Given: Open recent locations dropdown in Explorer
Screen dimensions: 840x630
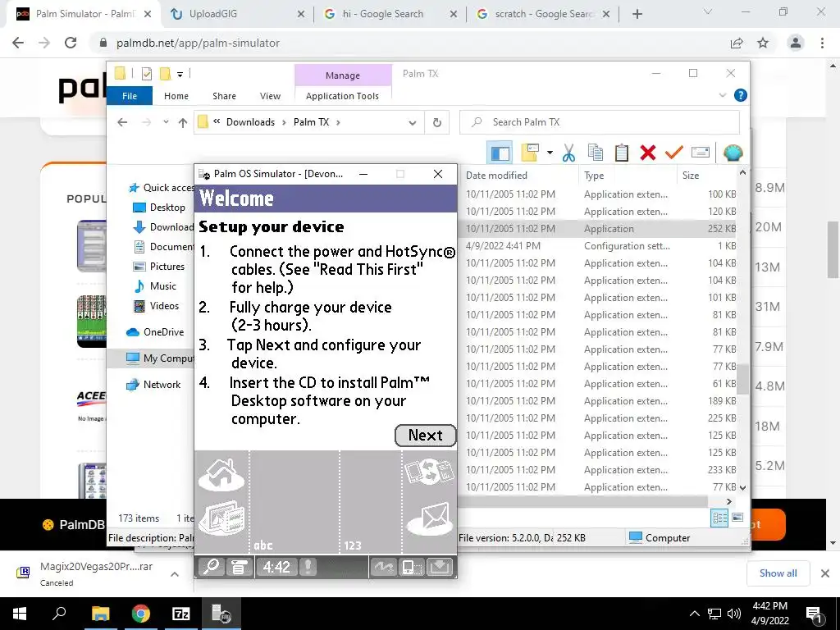Looking at the screenshot, I should (166, 122).
